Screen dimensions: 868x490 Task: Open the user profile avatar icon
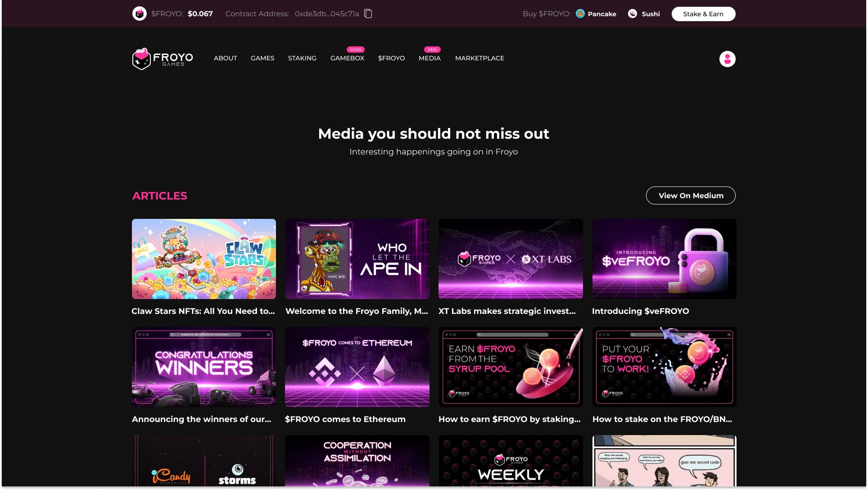pyautogui.click(x=727, y=59)
